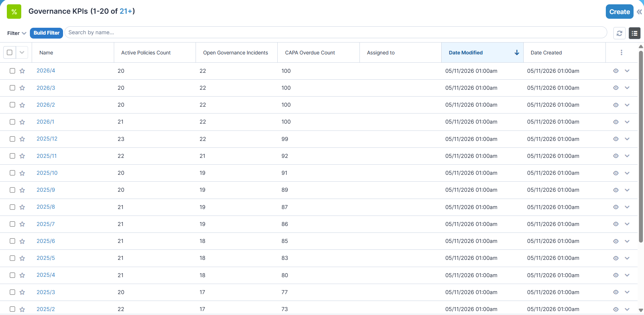Open the 2025/2 record link
Image resolution: width=644 pixels, height=315 pixels.
coord(46,309)
